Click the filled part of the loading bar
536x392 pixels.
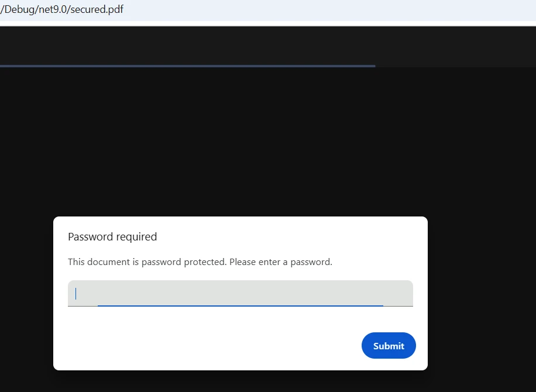[x=187, y=66]
